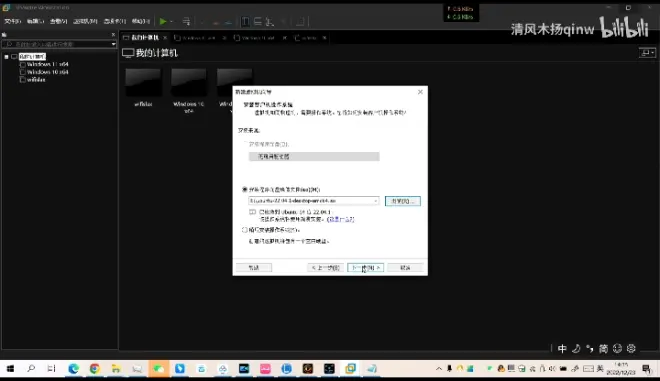Click the WeChat icon in the taskbar
660x381 pixels.
click(x=158, y=369)
